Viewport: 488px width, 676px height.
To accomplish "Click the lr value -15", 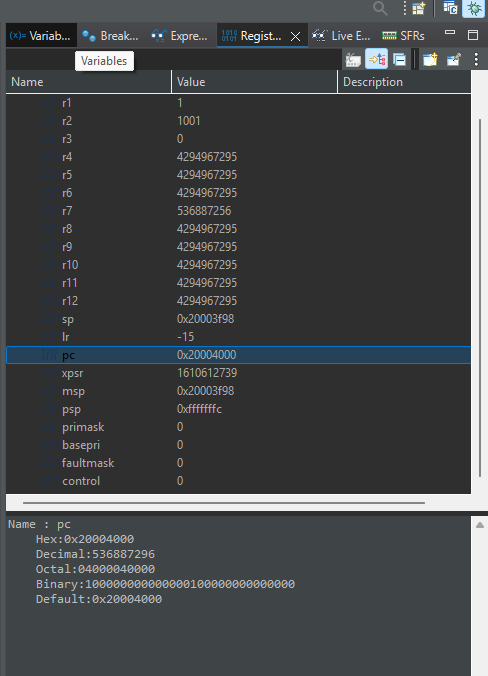I will tap(185, 337).
